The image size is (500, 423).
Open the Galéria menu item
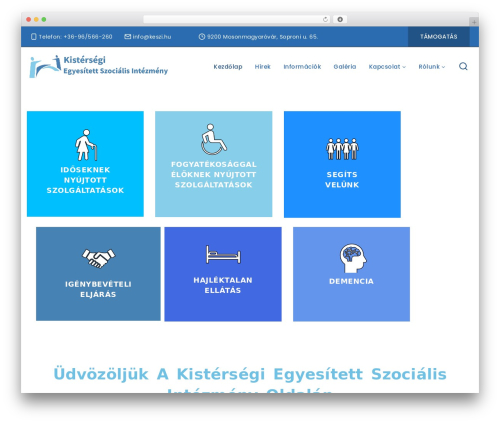(345, 67)
